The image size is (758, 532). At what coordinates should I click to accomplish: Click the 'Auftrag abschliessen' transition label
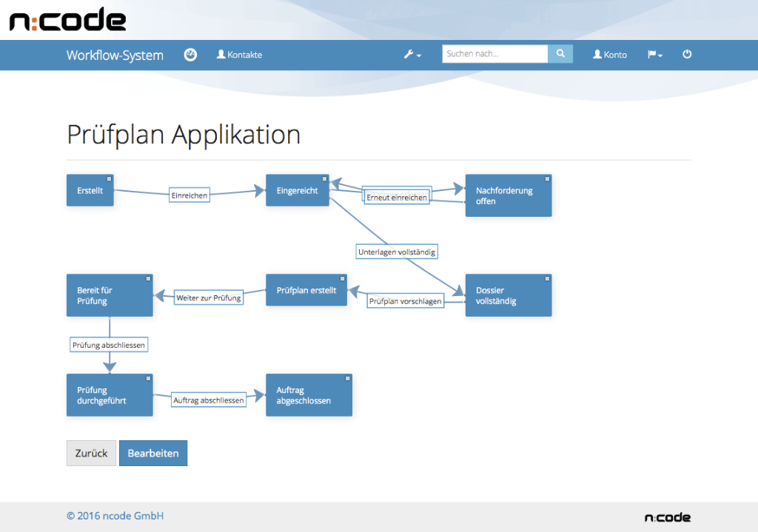(209, 400)
